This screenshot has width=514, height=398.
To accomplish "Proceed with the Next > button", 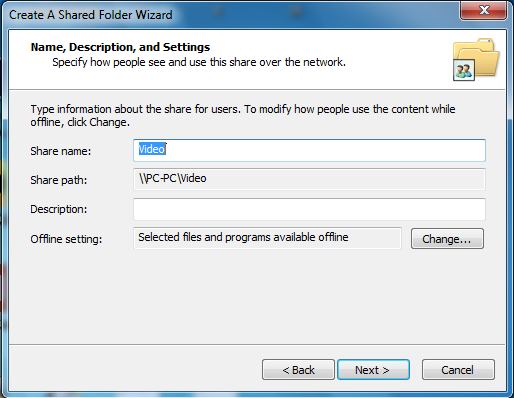I will point(373,370).
